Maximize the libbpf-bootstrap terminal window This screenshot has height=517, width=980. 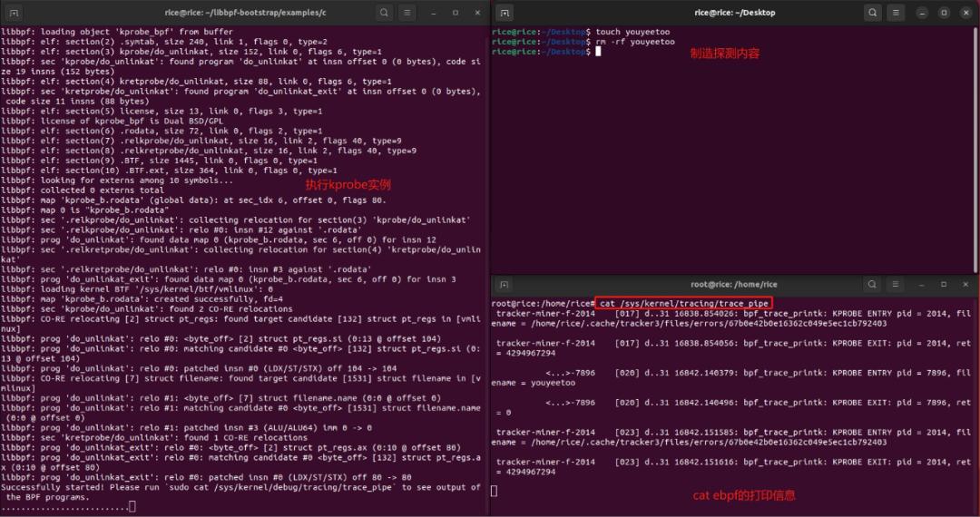[x=455, y=13]
